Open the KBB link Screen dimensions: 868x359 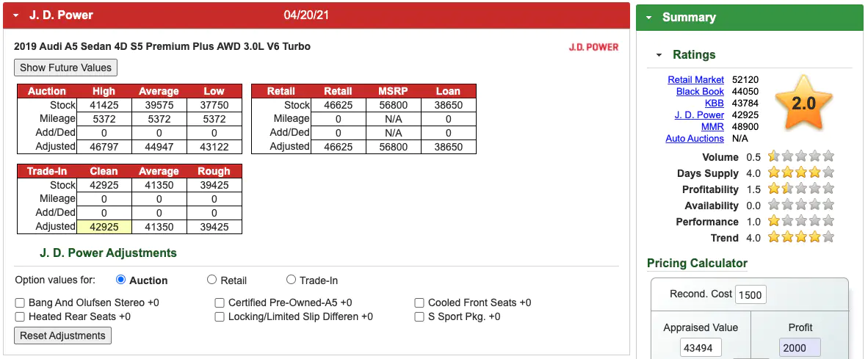pyautogui.click(x=714, y=103)
